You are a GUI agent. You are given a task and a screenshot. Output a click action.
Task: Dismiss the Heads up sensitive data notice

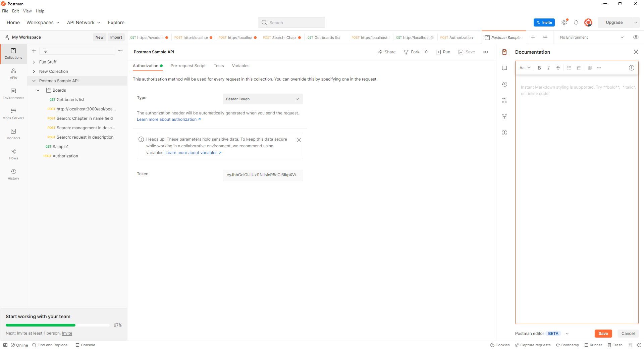[x=299, y=140]
